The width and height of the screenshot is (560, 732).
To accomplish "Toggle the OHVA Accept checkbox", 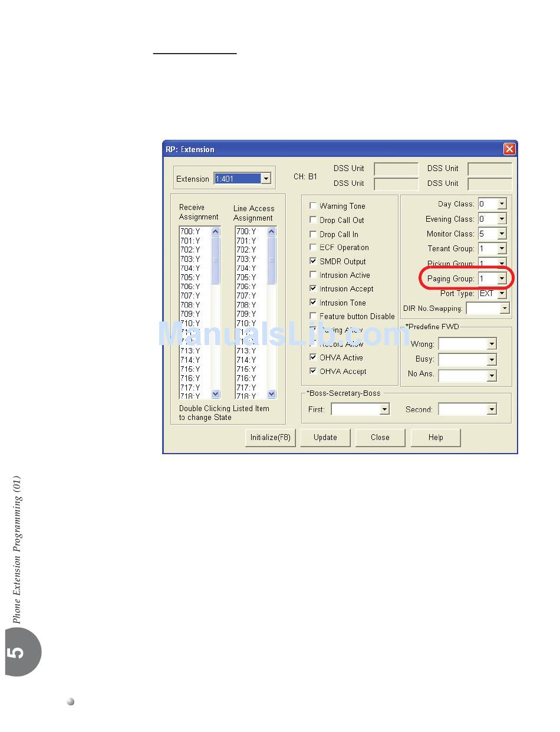I will pyautogui.click(x=314, y=371).
